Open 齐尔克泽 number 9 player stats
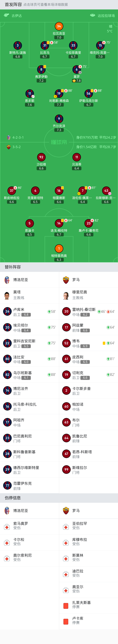 pyautogui.click(x=59, y=119)
